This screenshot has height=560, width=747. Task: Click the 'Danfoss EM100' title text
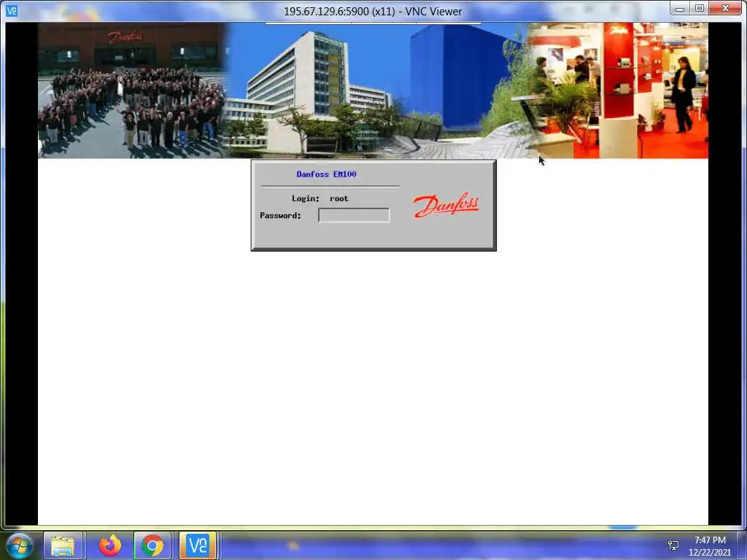tap(326, 174)
